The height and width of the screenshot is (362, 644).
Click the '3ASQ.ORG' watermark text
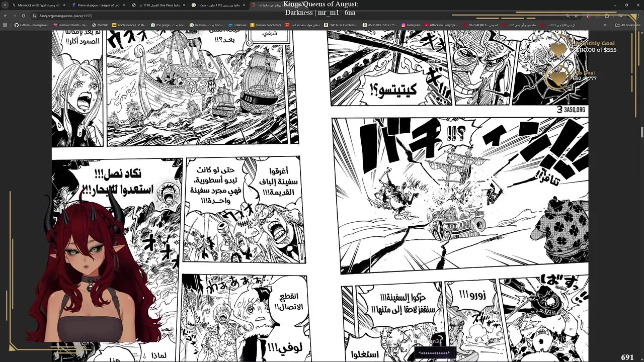(x=574, y=110)
